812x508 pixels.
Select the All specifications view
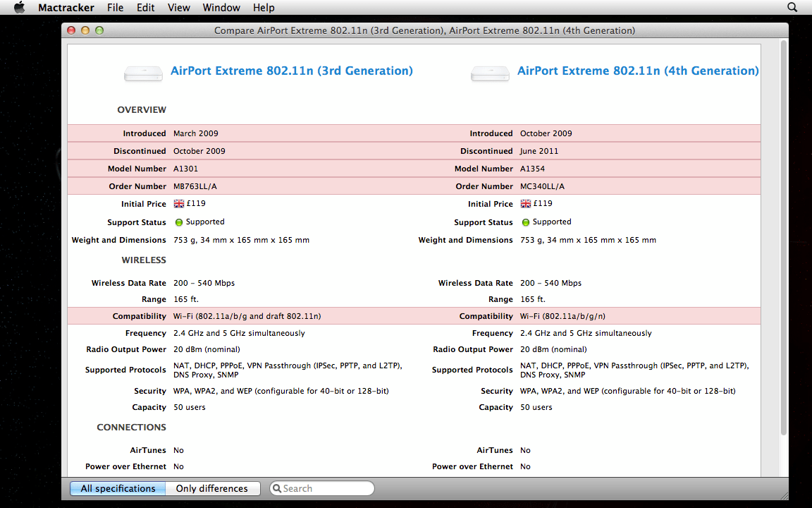pyautogui.click(x=118, y=488)
